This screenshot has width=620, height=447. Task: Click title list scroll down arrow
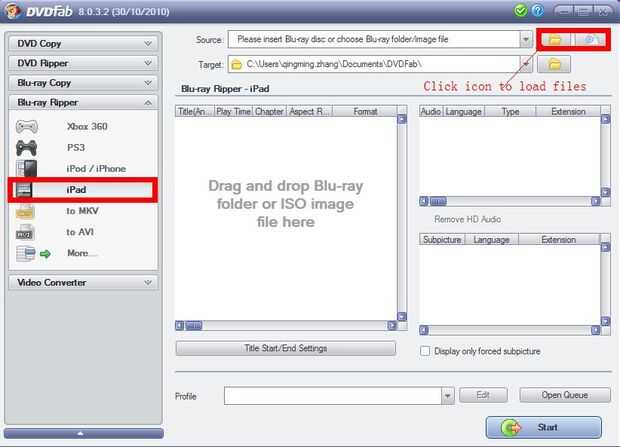click(402, 316)
